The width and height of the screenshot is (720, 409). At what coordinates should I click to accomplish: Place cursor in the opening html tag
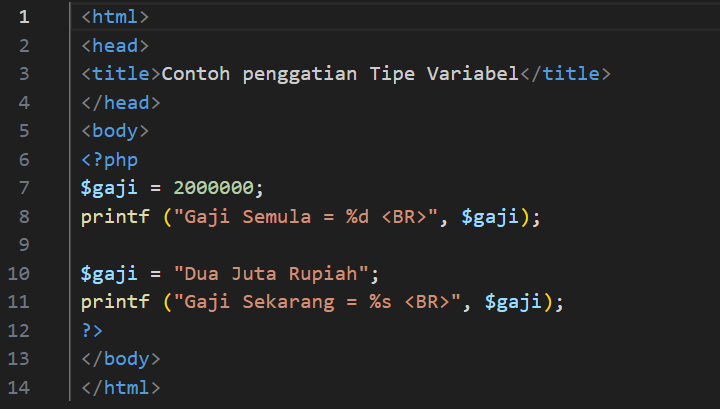(115, 17)
